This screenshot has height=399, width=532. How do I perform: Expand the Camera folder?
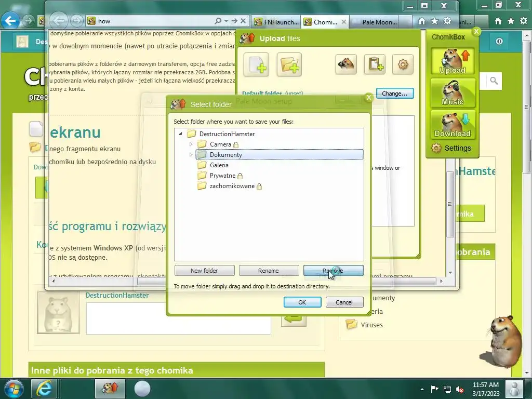191,144
